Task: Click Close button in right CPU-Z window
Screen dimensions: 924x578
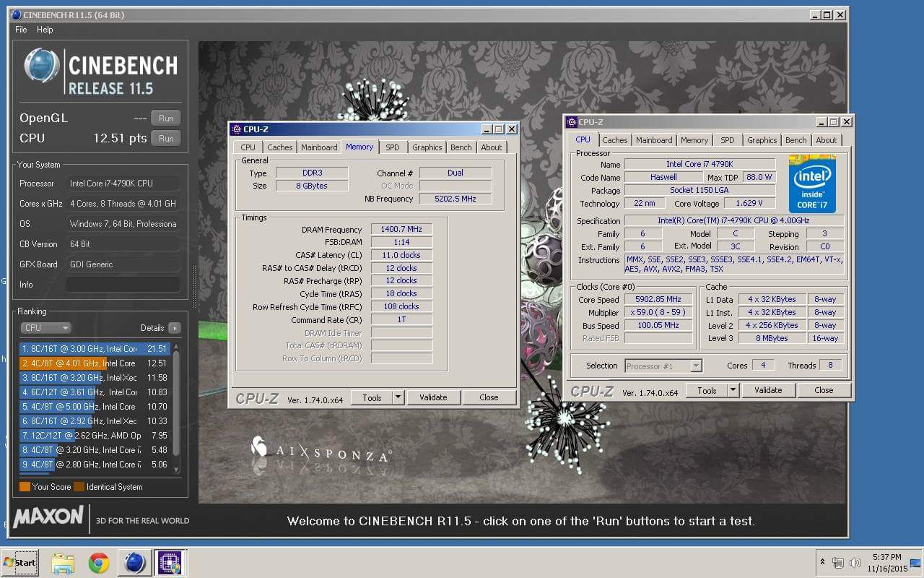Action: [x=824, y=390]
